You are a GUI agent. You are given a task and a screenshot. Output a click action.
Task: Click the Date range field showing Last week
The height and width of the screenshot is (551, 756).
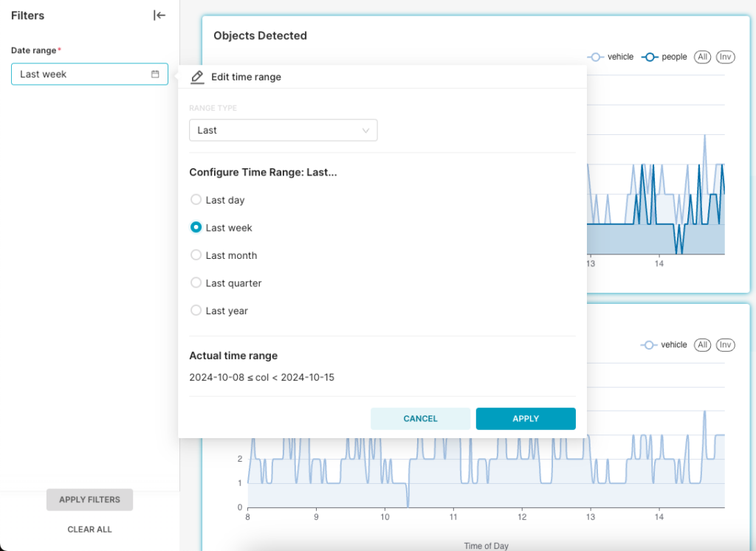89,74
